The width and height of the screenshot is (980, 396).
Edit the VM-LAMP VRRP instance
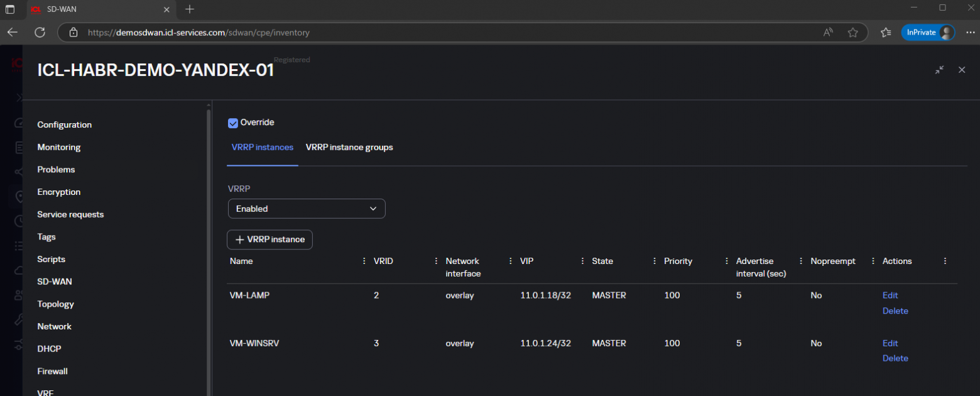click(890, 295)
